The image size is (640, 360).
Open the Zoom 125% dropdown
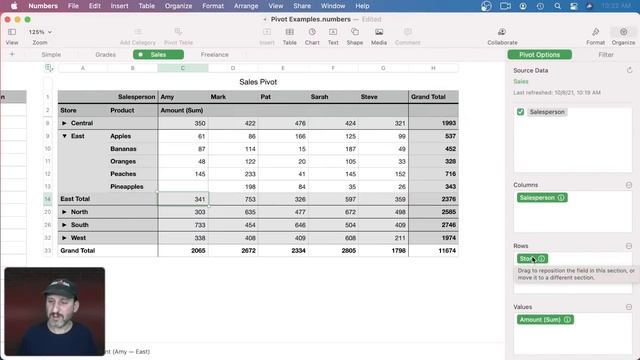point(40,32)
